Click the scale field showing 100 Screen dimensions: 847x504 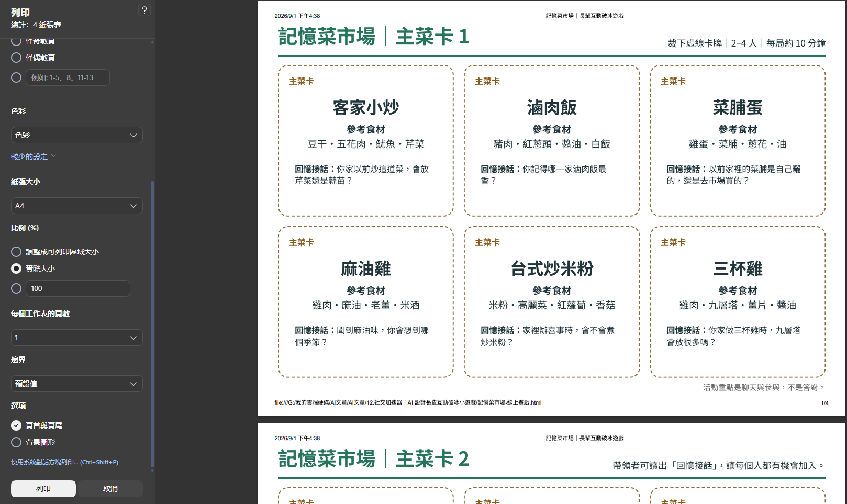tap(77, 288)
